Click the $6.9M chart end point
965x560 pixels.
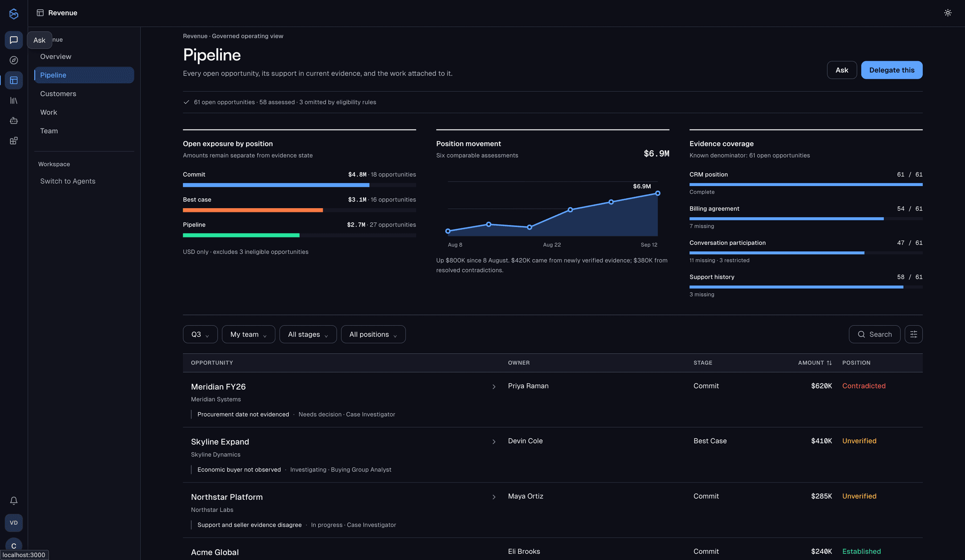pos(658,193)
